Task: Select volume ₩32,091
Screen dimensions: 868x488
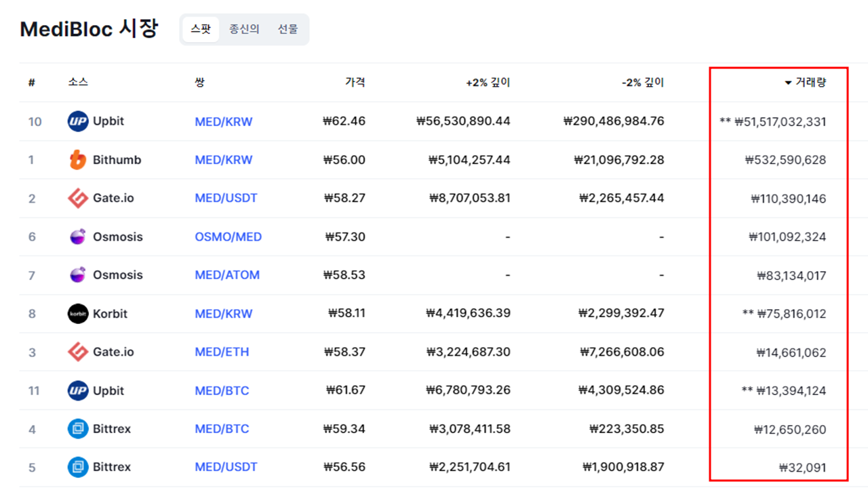Action: click(x=803, y=468)
